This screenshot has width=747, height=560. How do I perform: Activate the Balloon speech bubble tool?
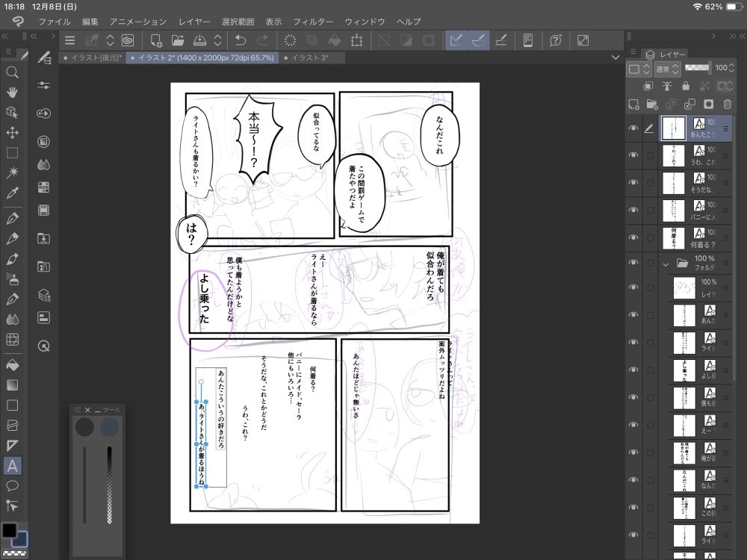[12, 486]
